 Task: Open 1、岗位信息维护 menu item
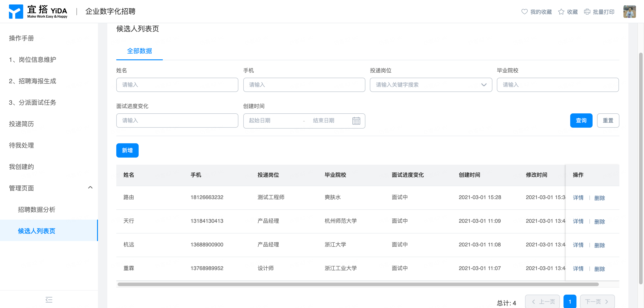tap(32, 60)
